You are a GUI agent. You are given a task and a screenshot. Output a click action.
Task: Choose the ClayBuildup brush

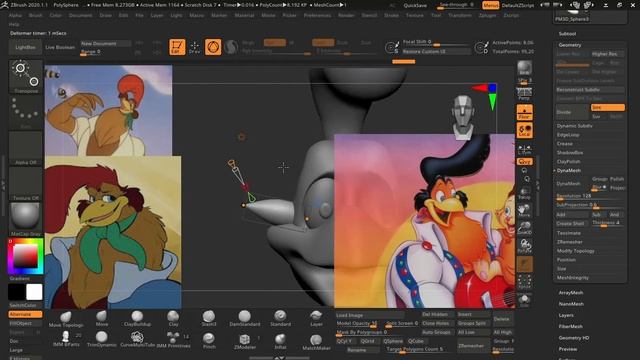137,319
